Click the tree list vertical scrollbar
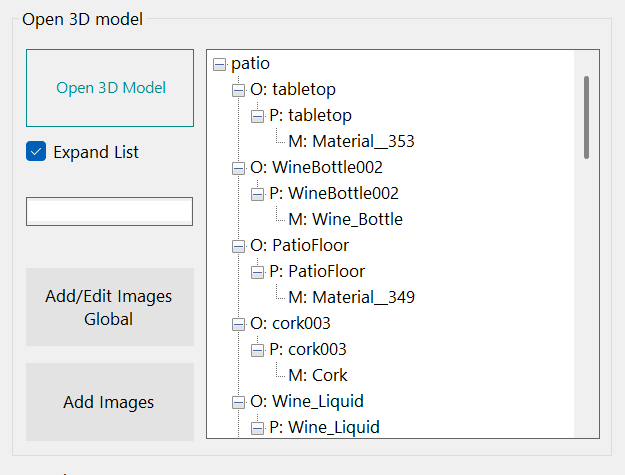Image resolution: width=625 pixels, height=475 pixels. pos(587,116)
